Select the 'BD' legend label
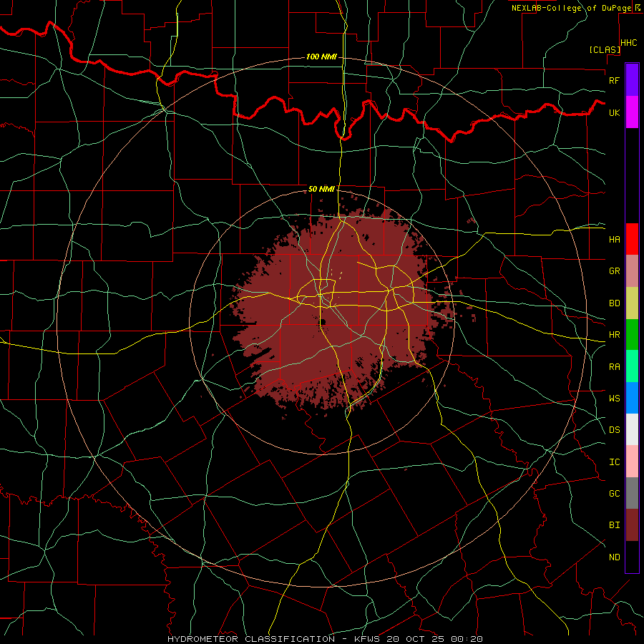Viewport: 644px width, 644px height. (x=614, y=303)
